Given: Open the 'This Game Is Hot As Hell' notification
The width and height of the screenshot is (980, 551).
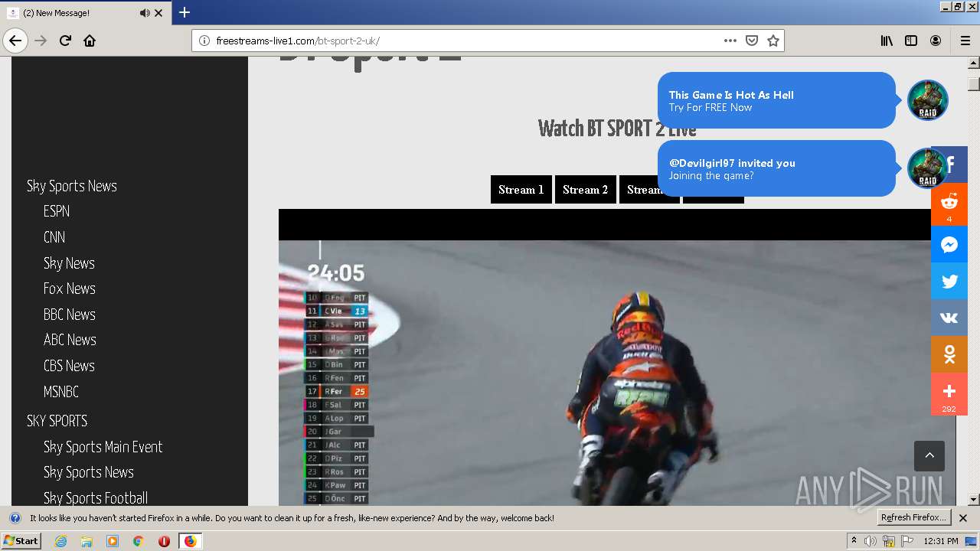Looking at the screenshot, I should pos(776,100).
